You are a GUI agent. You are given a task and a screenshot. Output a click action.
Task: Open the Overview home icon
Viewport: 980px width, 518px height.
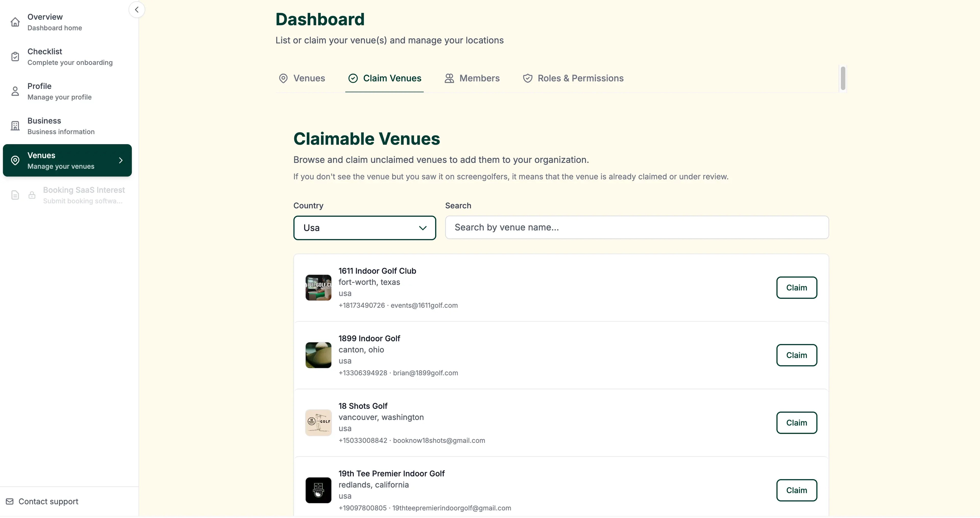(x=15, y=22)
